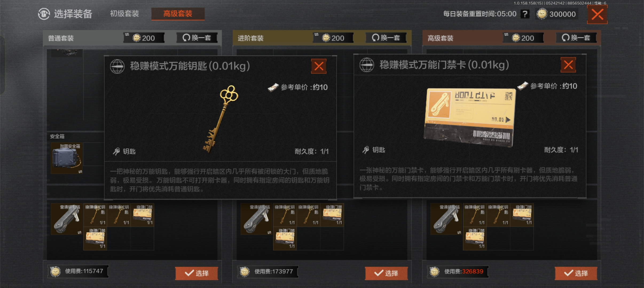Select the lower access card in 高级套装
644x288 pixels.
click(474, 238)
